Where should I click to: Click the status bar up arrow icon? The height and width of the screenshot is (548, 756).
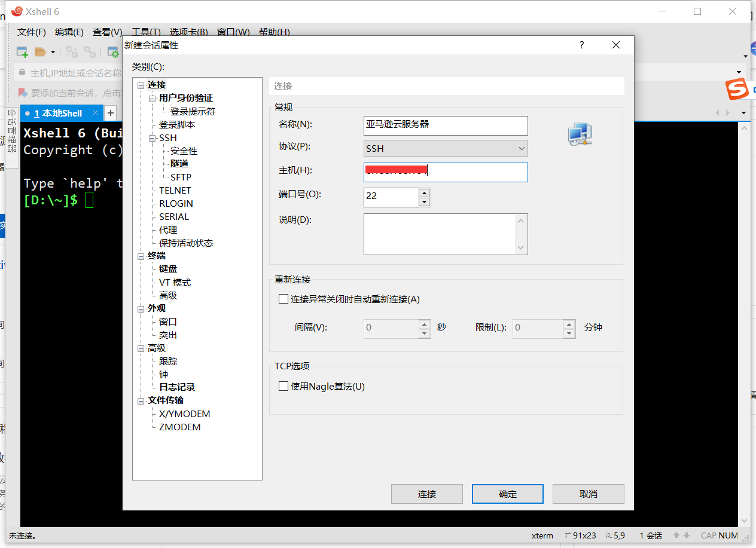pyautogui.click(x=676, y=535)
